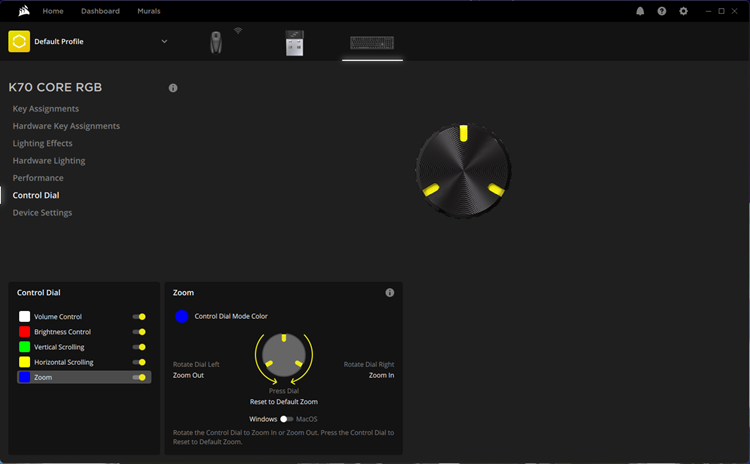Expand the Default Profile dropdown
This screenshot has height=464, width=750.
point(164,42)
